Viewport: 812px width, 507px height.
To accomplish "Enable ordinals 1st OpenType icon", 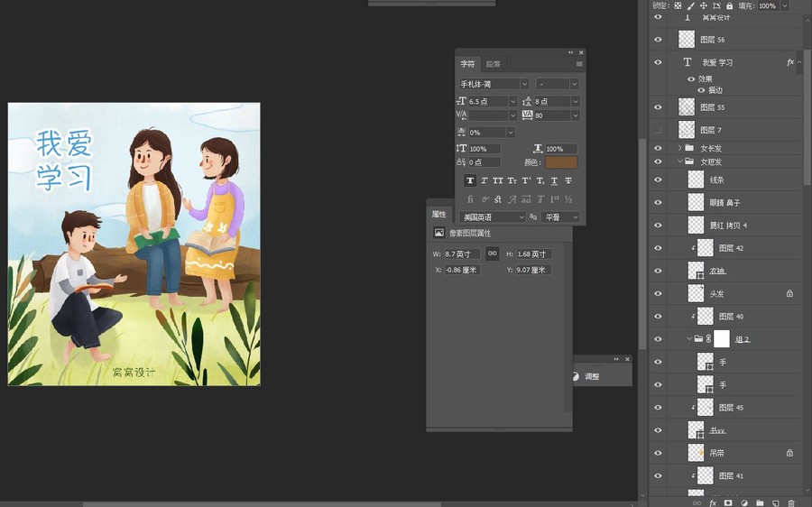I will (554, 198).
